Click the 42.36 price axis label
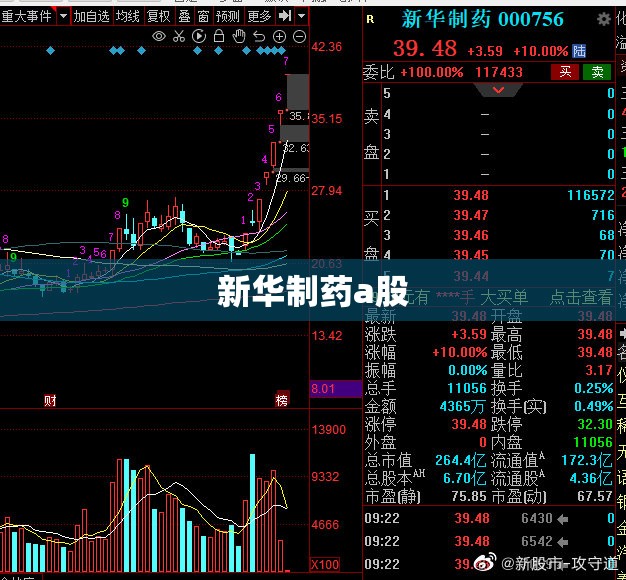The height and width of the screenshot is (580, 626). click(327, 47)
